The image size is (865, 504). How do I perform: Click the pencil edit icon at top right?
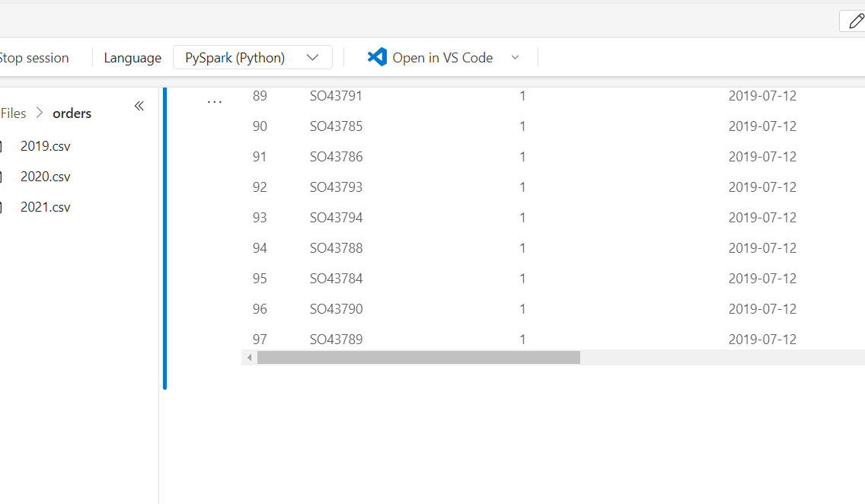(x=854, y=21)
